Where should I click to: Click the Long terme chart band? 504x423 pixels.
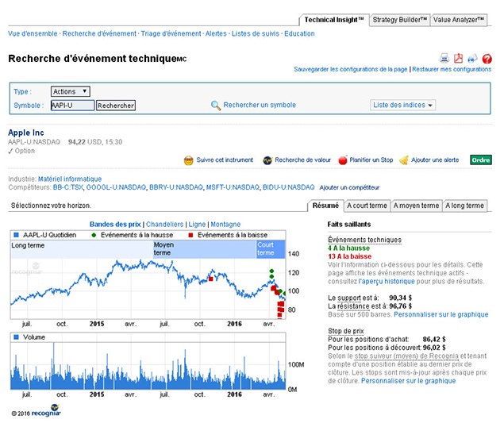(82, 249)
